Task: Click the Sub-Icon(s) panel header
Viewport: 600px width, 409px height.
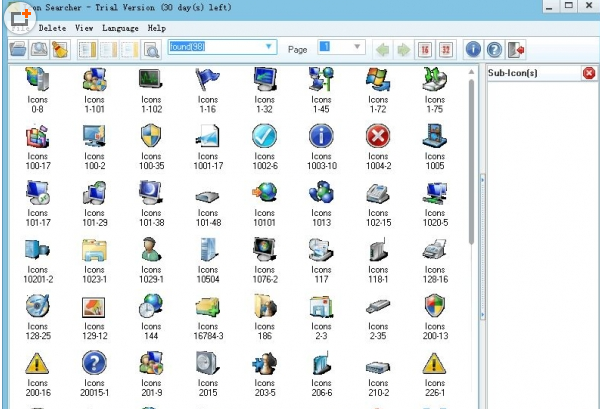Action: click(x=534, y=73)
